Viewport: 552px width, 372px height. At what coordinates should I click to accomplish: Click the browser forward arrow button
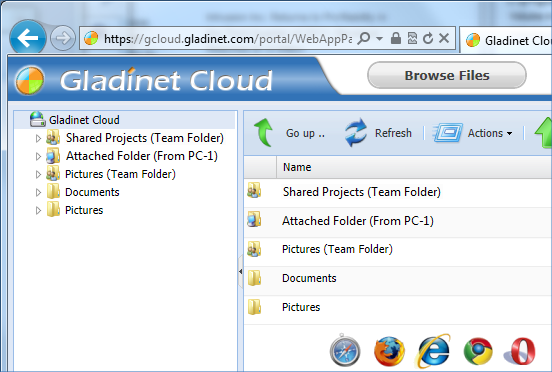coord(63,38)
